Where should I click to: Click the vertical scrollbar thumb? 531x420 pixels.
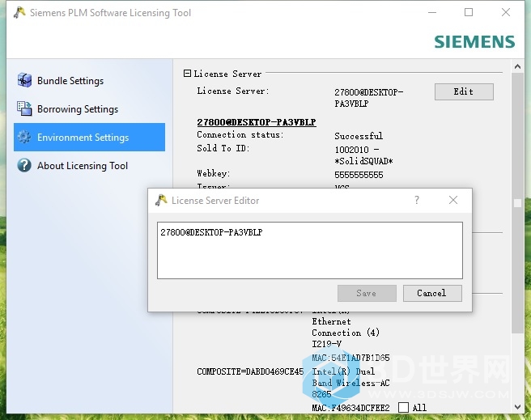[x=517, y=203]
